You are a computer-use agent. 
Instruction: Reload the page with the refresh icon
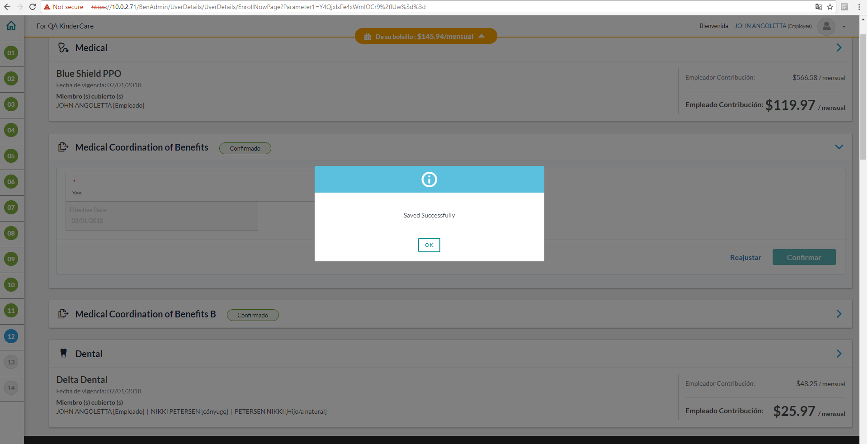tap(33, 7)
